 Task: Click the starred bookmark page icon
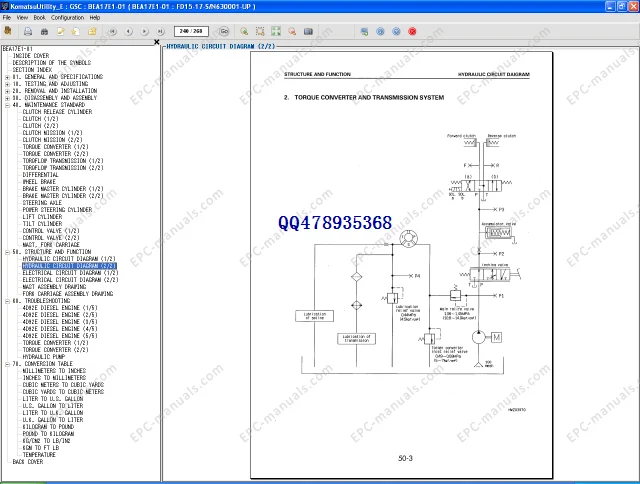[76, 31]
